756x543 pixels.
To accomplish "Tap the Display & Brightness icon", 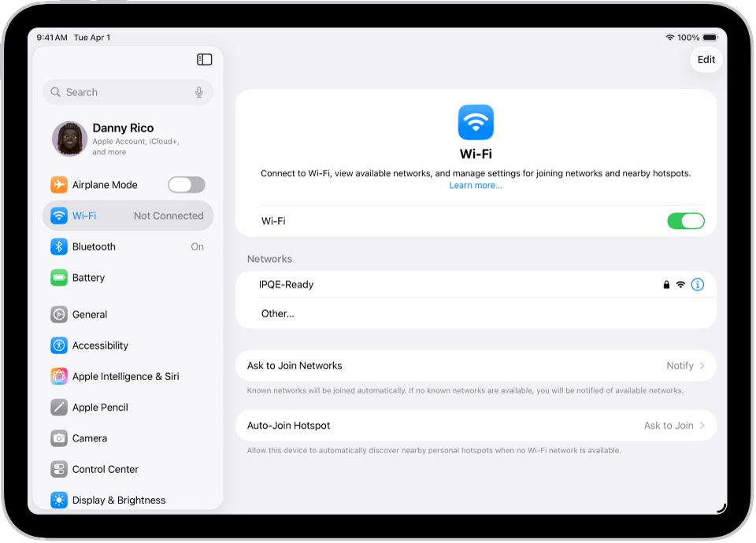I will [59, 501].
